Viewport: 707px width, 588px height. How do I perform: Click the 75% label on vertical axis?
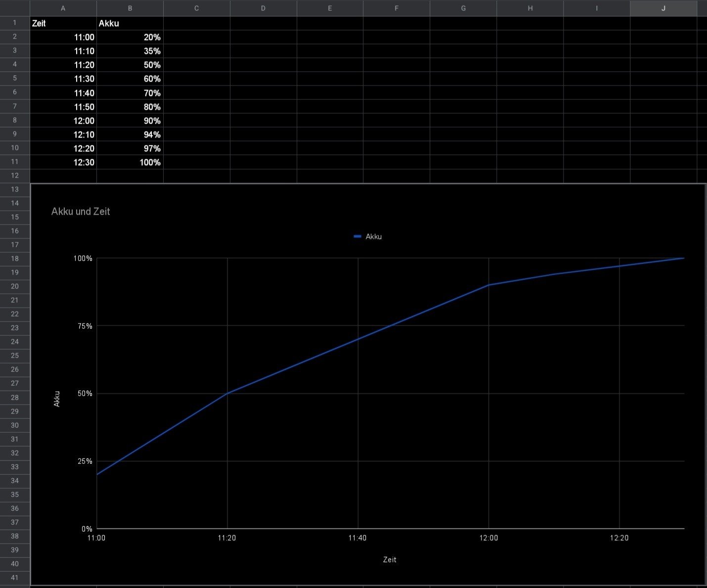click(83, 326)
